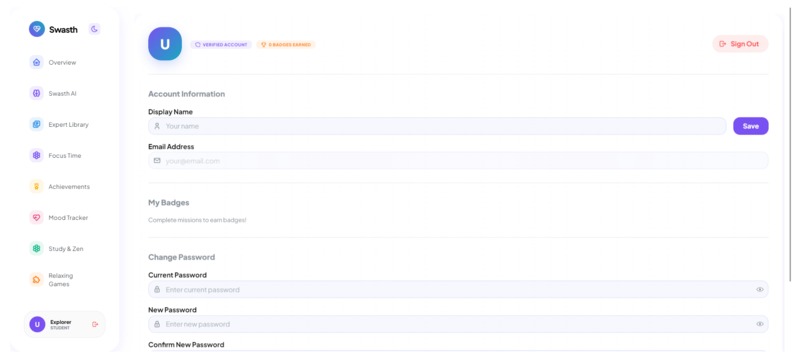Click the Focus Time icon
The width and height of the screenshot is (806, 360).
point(36,155)
